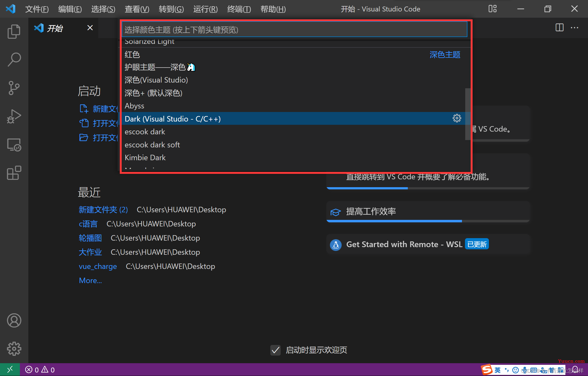
Task: Open recent folder 轮播图
Action: pos(90,238)
